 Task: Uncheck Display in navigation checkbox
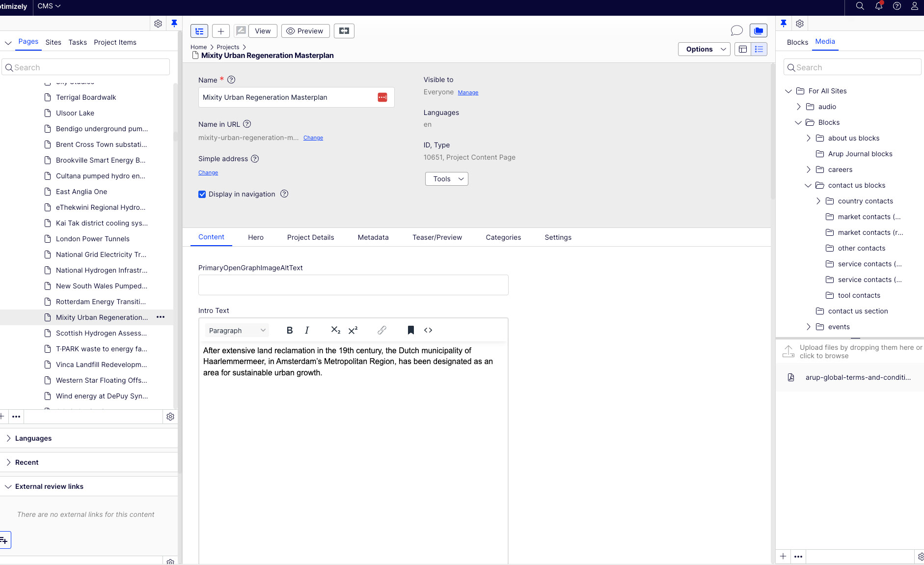point(202,194)
